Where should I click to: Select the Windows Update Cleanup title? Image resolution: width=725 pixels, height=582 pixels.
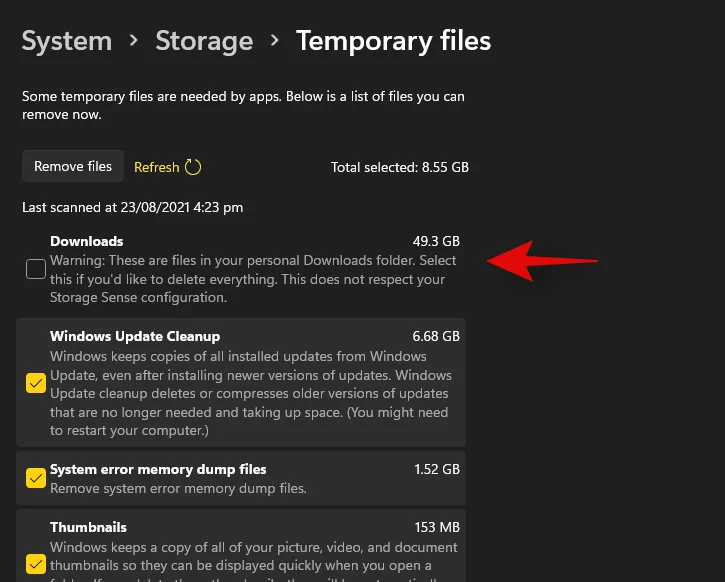point(135,336)
